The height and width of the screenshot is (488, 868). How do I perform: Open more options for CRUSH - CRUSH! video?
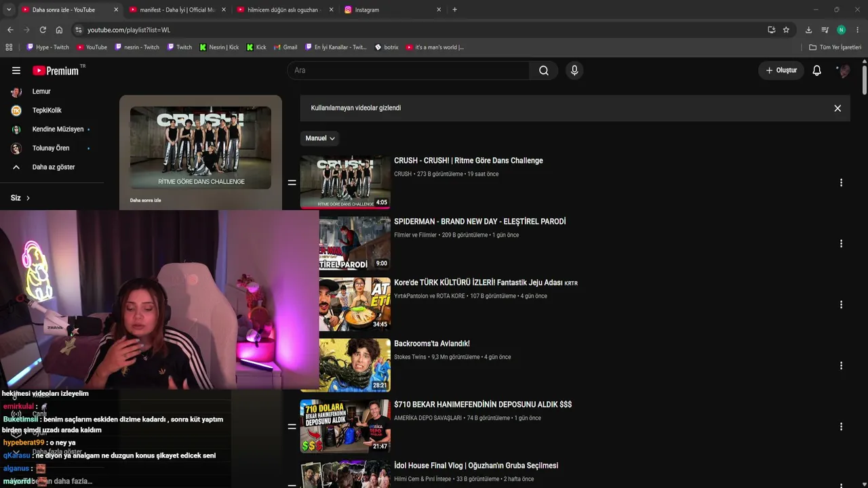pyautogui.click(x=841, y=182)
